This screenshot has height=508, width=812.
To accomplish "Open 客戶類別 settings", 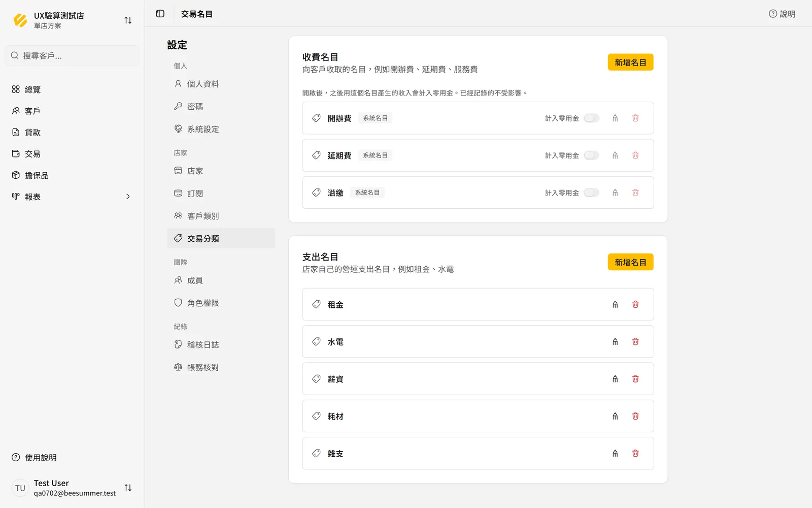I will pos(221,216).
